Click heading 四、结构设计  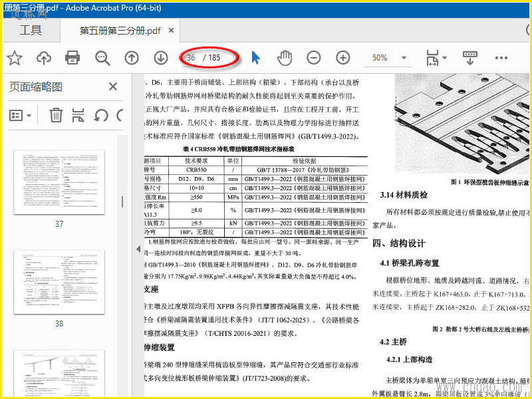point(398,243)
